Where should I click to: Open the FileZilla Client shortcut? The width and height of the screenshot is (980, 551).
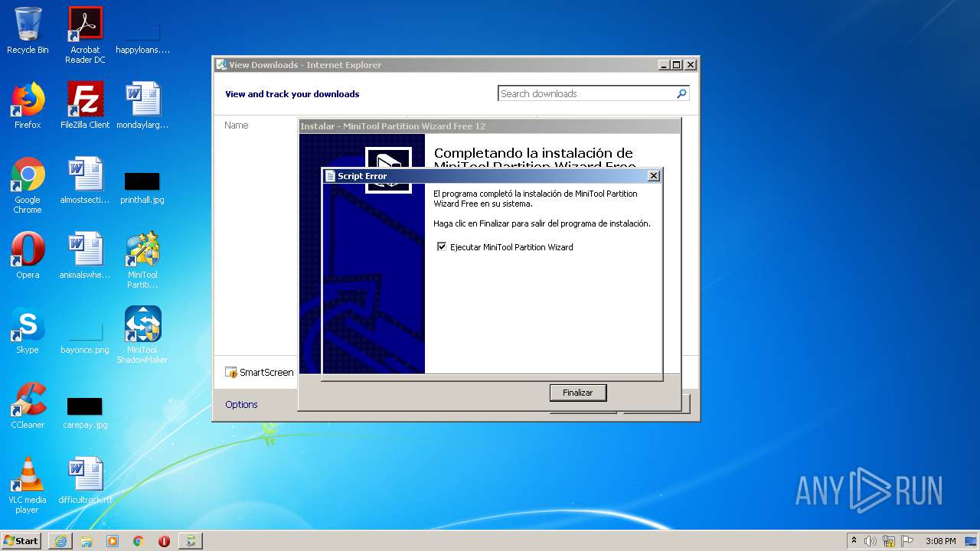85,105
